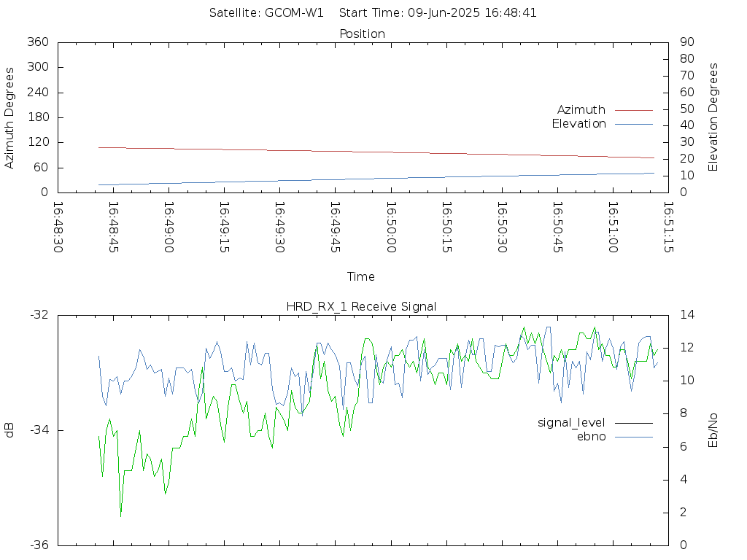Click the 8 tick on the Eb/No axis

pos(684,413)
